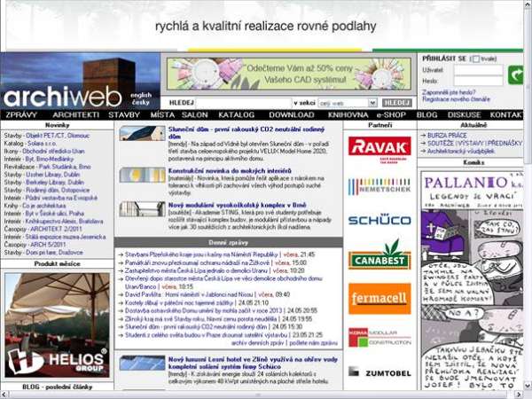The width and height of the screenshot is (532, 399).
Task: Open the Architektonický slovník link
Action: click(x=460, y=152)
